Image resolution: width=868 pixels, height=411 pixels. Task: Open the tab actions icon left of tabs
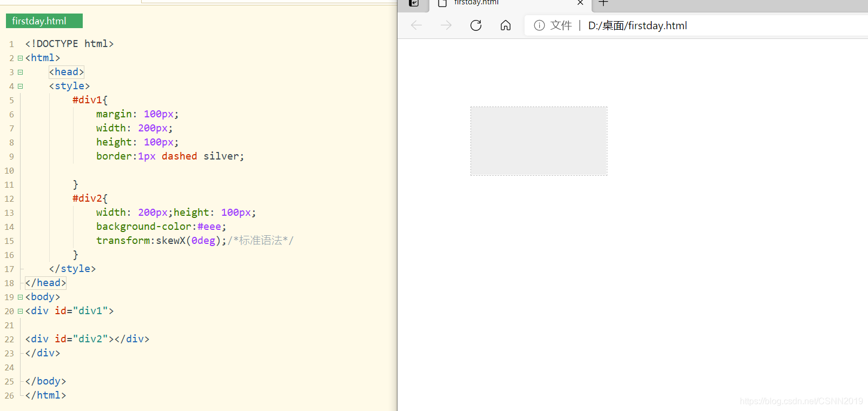(414, 3)
